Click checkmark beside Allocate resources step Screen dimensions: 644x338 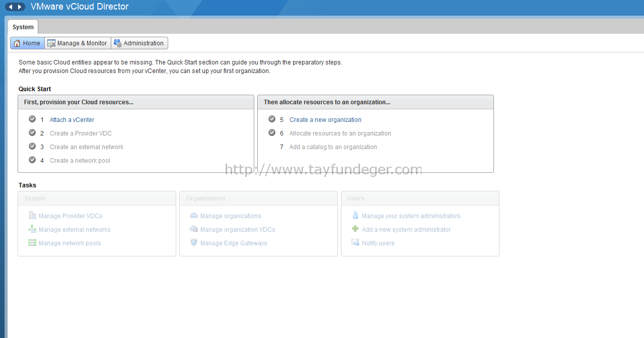coord(272,133)
